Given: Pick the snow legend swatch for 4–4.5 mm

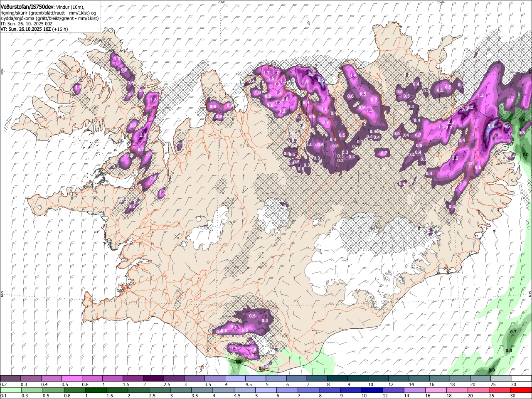Looking at the screenshot, I should (x=235, y=378).
